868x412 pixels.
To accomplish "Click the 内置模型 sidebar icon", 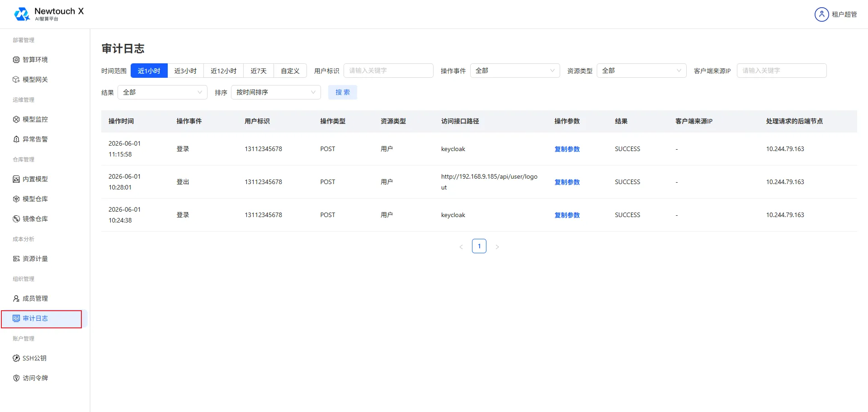I will [16, 179].
